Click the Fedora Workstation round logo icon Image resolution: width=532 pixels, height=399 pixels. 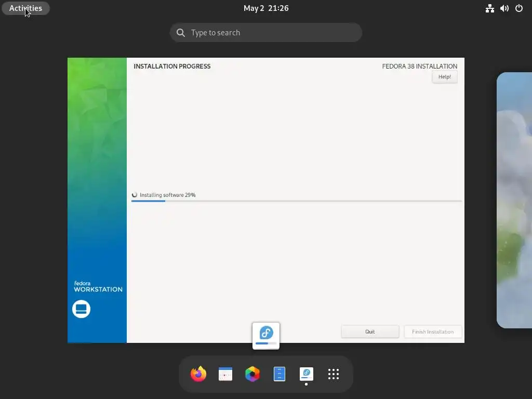click(81, 309)
